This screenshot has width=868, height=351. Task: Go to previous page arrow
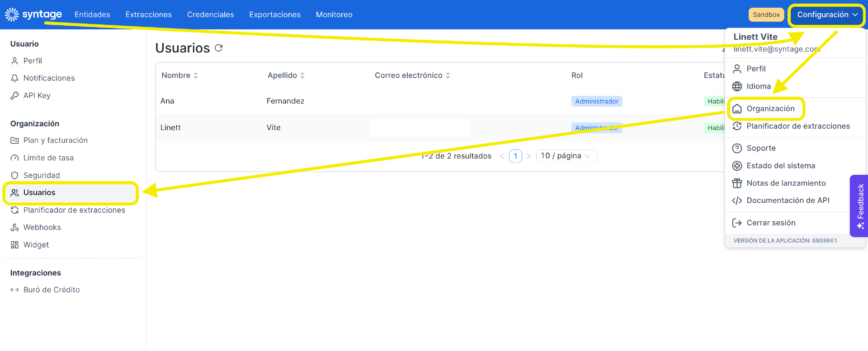pyautogui.click(x=502, y=156)
